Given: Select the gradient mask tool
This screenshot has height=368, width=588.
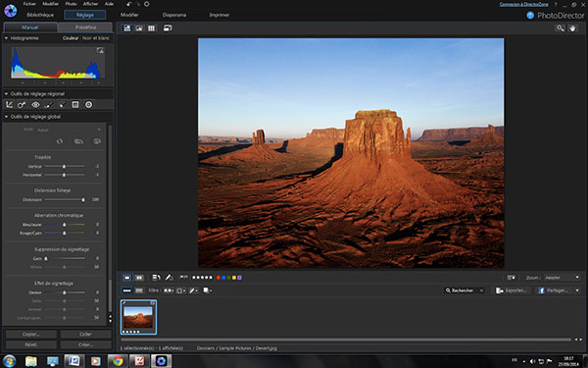Looking at the screenshot, I should 75,105.
